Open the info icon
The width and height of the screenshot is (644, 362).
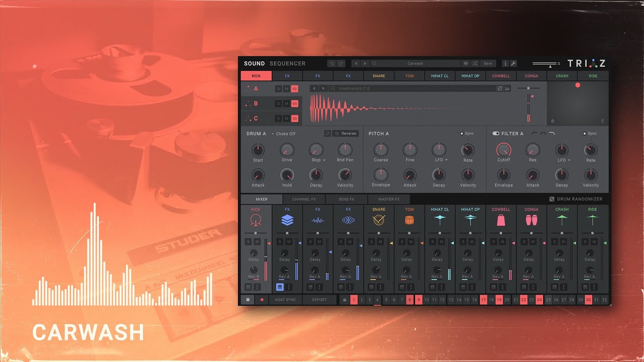coord(505,64)
